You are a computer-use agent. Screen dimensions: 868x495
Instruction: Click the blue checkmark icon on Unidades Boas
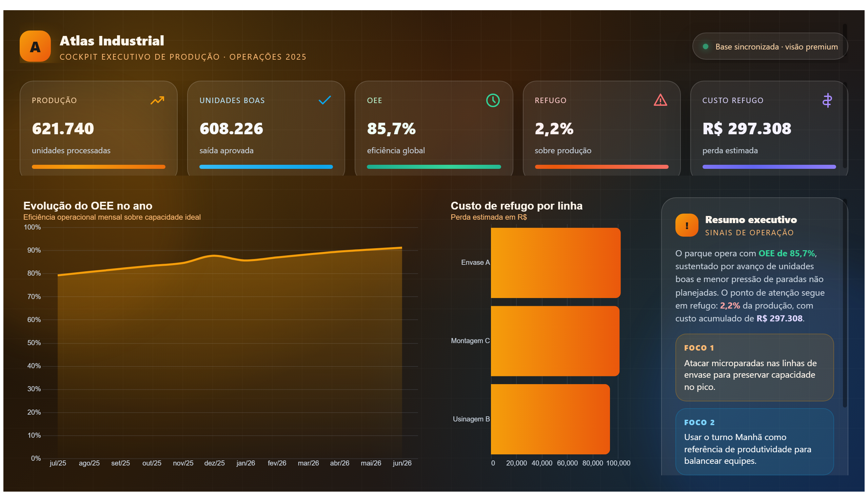point(325,100)
